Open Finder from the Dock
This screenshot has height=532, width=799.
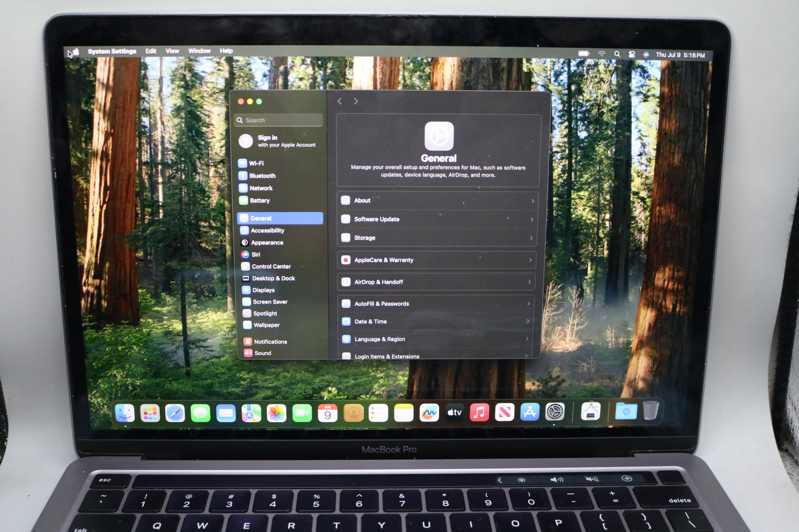(x=125, y=413)
